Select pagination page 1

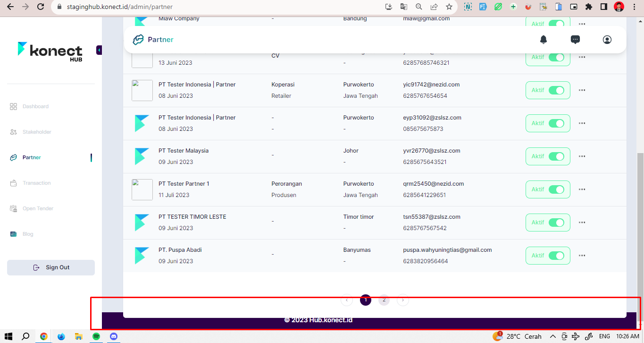click(x=366, y=300)
